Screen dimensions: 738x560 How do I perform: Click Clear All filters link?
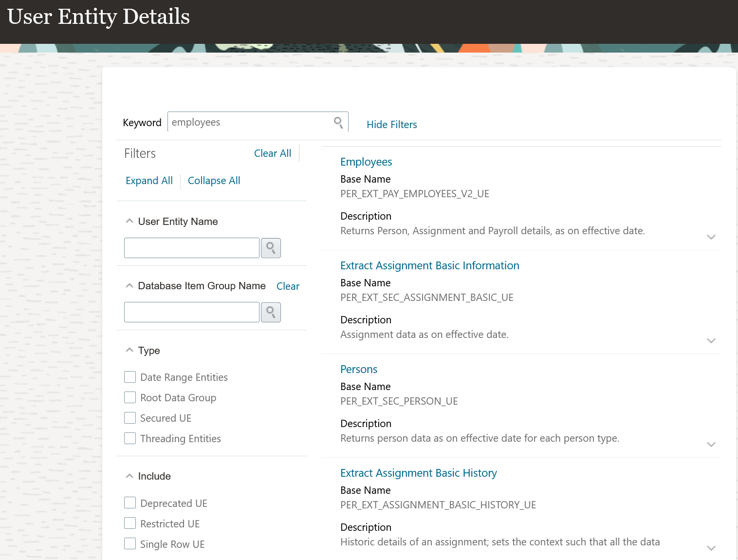point(273,153)
